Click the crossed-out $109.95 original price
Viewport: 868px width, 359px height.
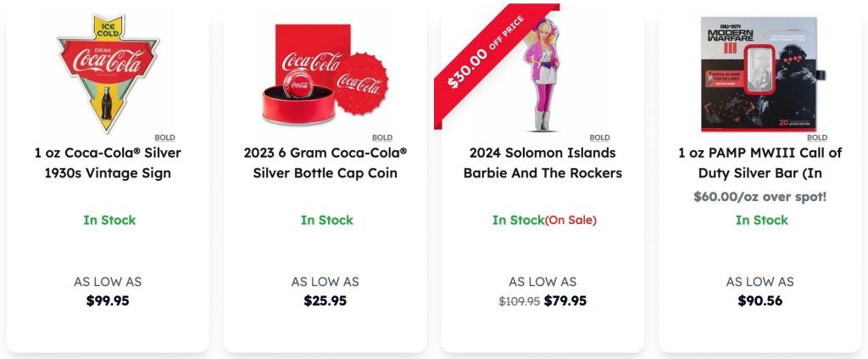(x=519, y=300)
